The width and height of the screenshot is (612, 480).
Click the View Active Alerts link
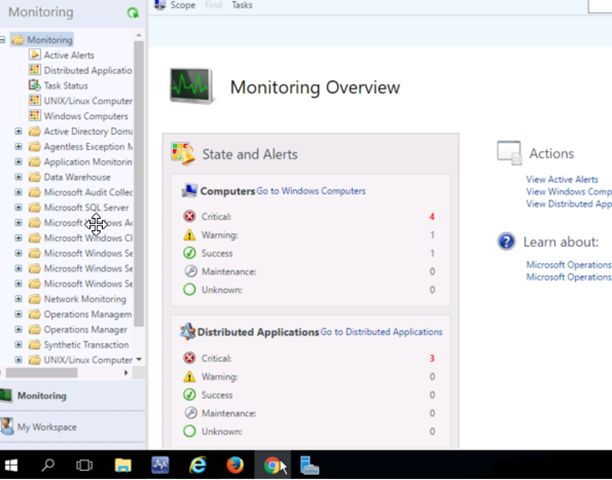pyautogui.click(x=562, y=180)
